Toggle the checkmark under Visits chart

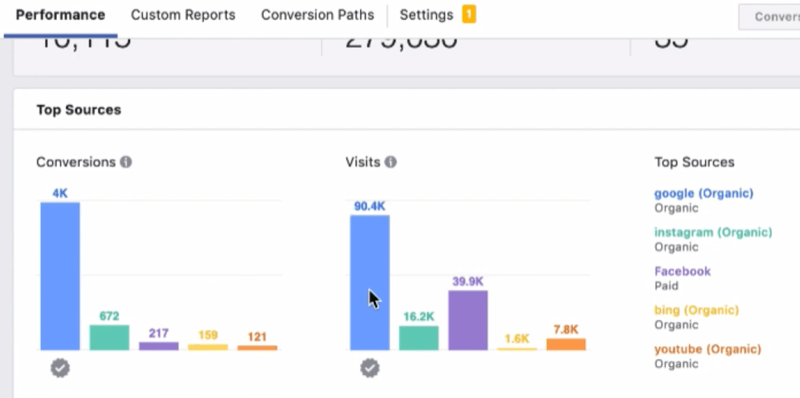coord(370,368)
